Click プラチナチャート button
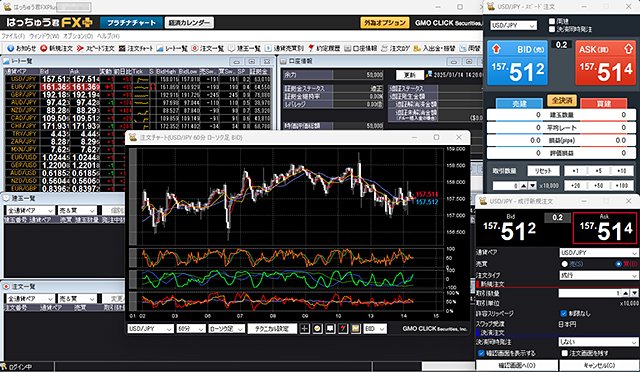 [131, 23]
